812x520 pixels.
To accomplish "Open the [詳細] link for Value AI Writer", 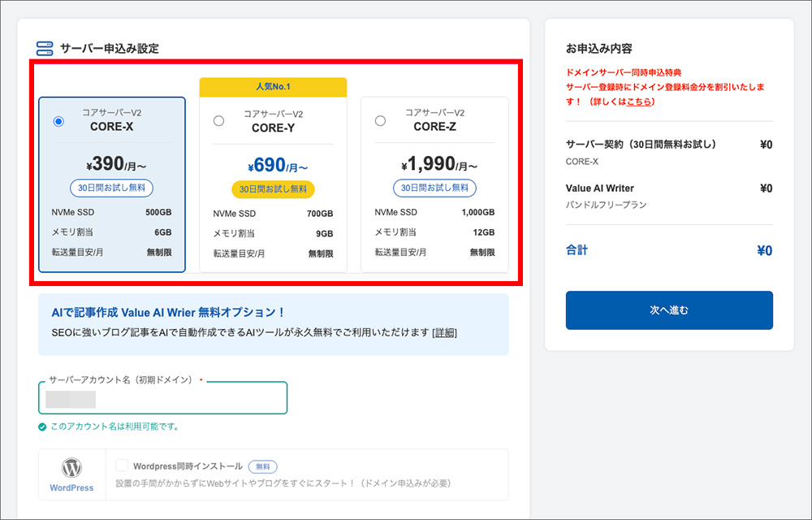I will 444,332.
